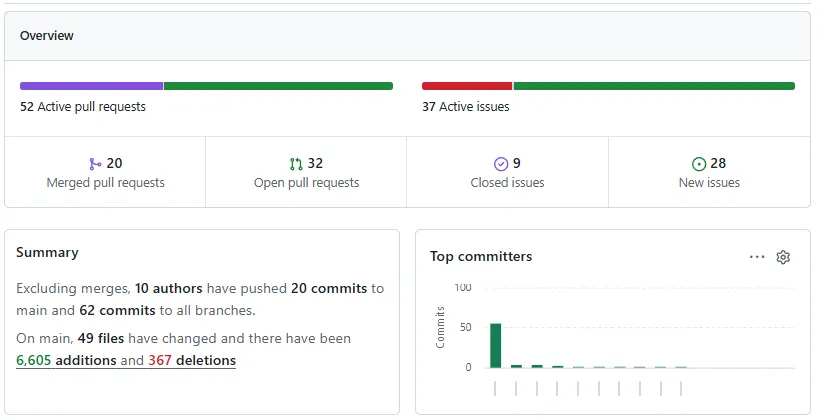Click the green open pull requests bar segment
Viewport: 819px width, 420px height.
click(x=278, y=86)
